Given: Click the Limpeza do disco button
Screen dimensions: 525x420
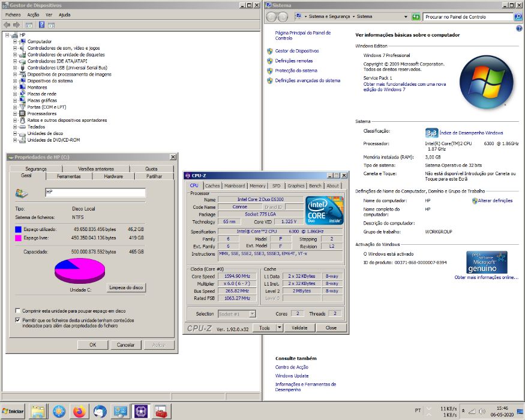Looking at the screenshot, I should coord(126,287).
